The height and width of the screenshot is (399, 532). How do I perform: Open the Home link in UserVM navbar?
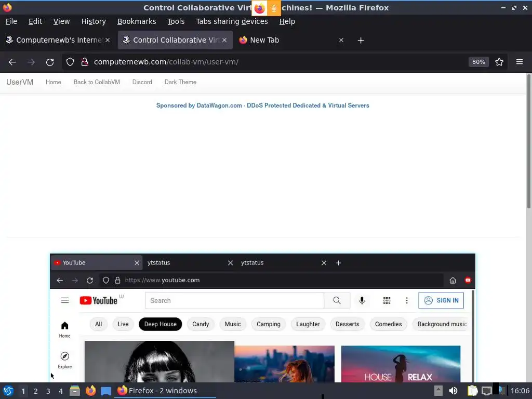point(54,82)
